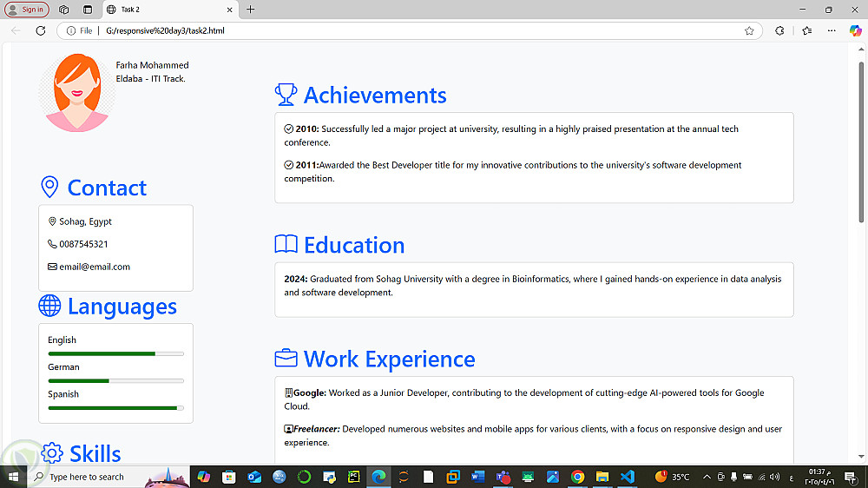Click the Sign in profile button
Image resolution: width=868 pixels, height=488 pixels.
[x=27, y=10]
